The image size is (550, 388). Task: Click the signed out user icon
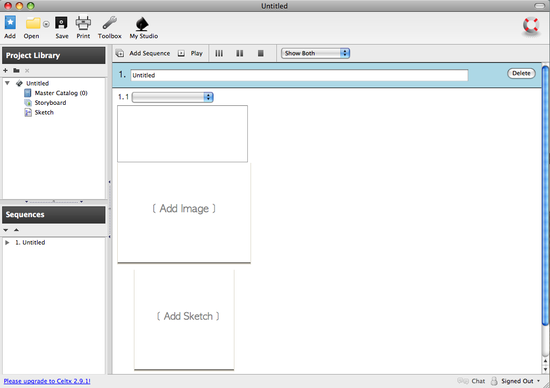pos(494,381)
